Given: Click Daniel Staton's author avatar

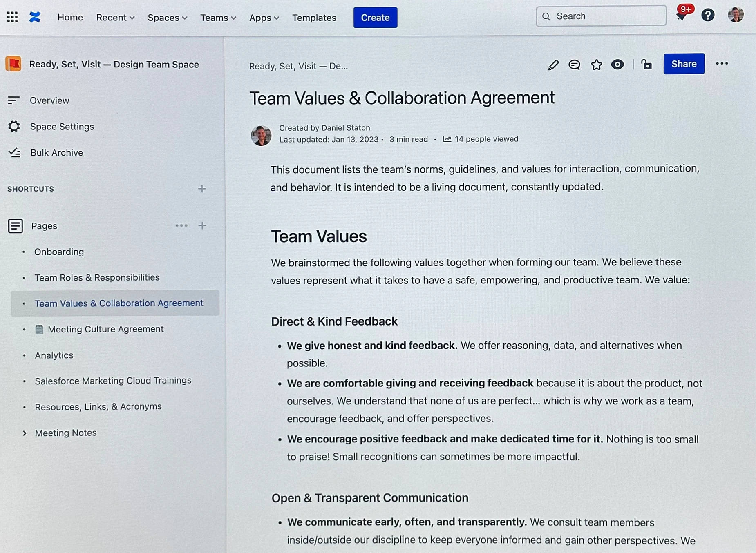Looking at the screenshot, I should 261,135.
